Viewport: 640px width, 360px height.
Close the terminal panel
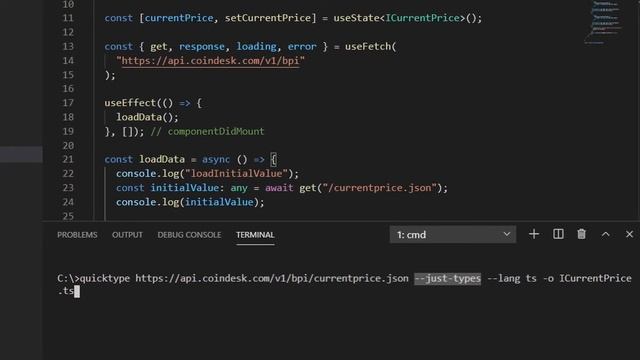pos(629,234)
